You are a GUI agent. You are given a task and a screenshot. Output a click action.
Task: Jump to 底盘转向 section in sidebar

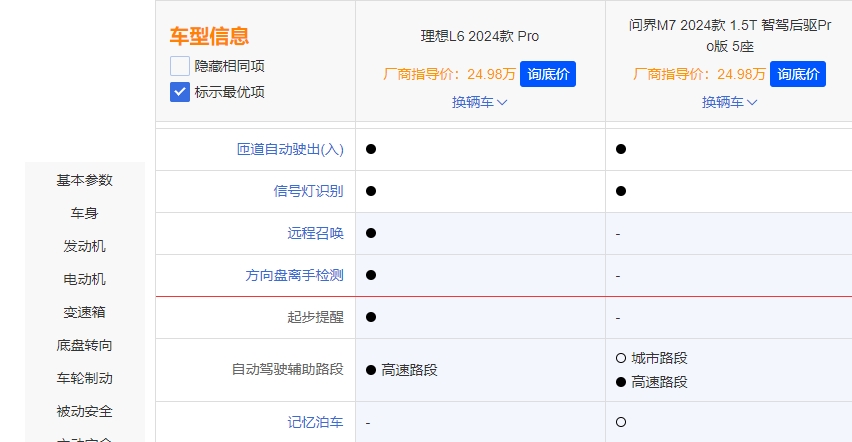coord(84,345)
